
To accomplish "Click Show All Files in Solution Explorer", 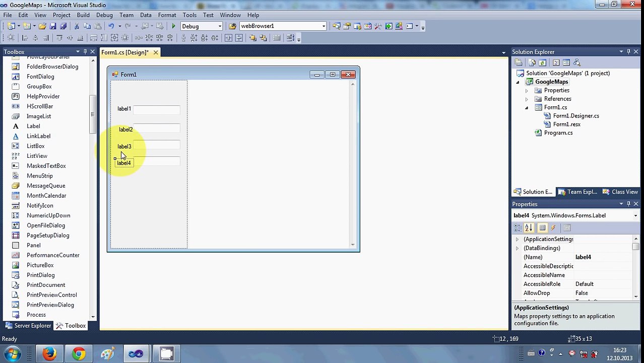I will (x=532, y=63).
